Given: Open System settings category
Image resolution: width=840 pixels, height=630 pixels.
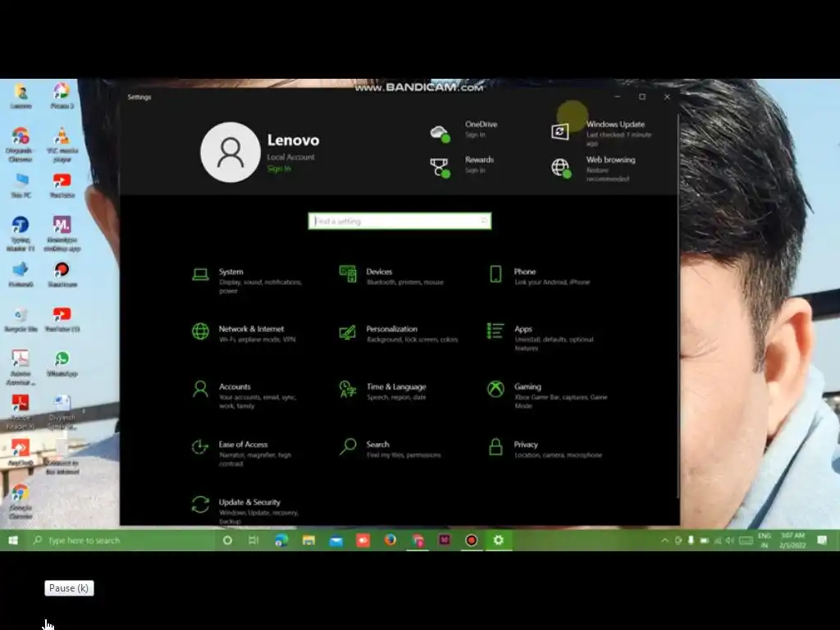Looking at the screenshot, I should (248, 281).
